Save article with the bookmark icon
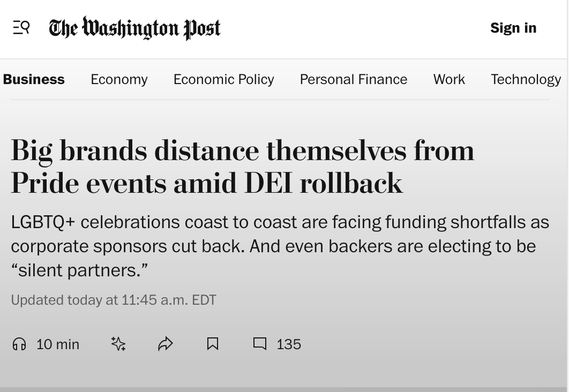Image resolution: width=569 pixels, height=392 pixels. [213, 344]
